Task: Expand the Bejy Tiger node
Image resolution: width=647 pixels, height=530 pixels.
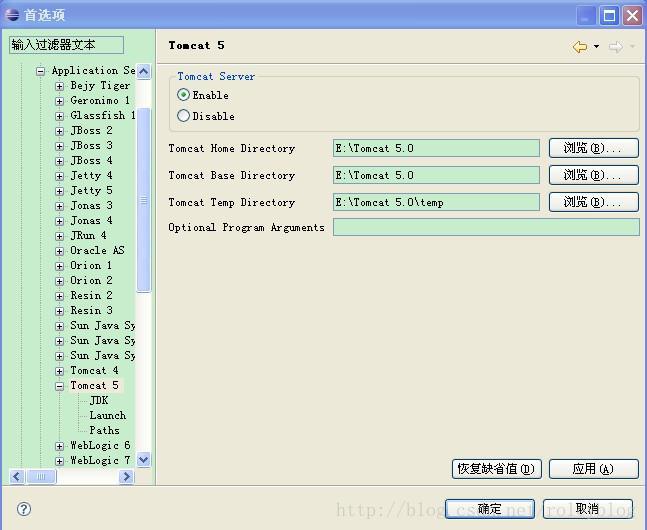Action: (x=59, y=86)
